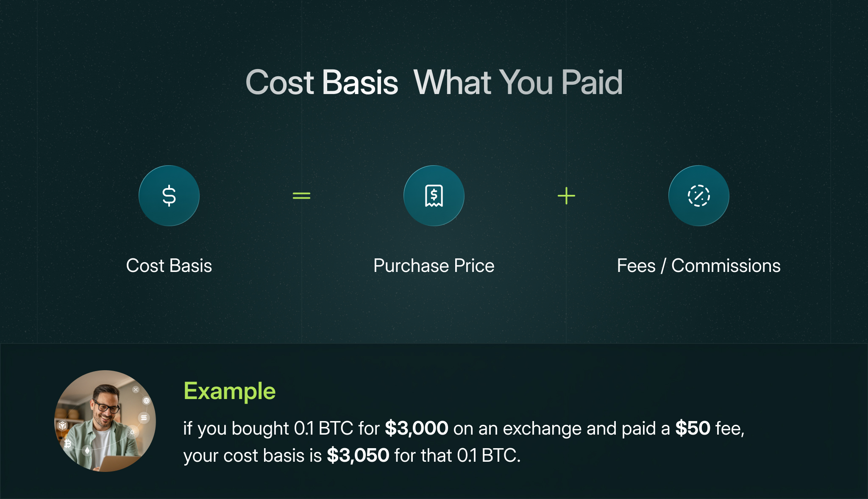Viewport: 868px width, 499px height.
Task: Click the USDC coin icon in photo
Action: point(146,401)
